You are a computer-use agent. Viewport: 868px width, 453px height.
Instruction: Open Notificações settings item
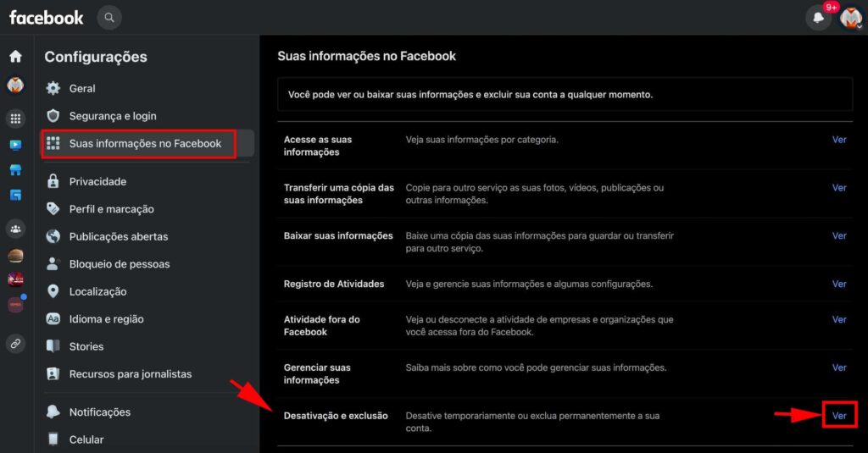tap(100, 412)
